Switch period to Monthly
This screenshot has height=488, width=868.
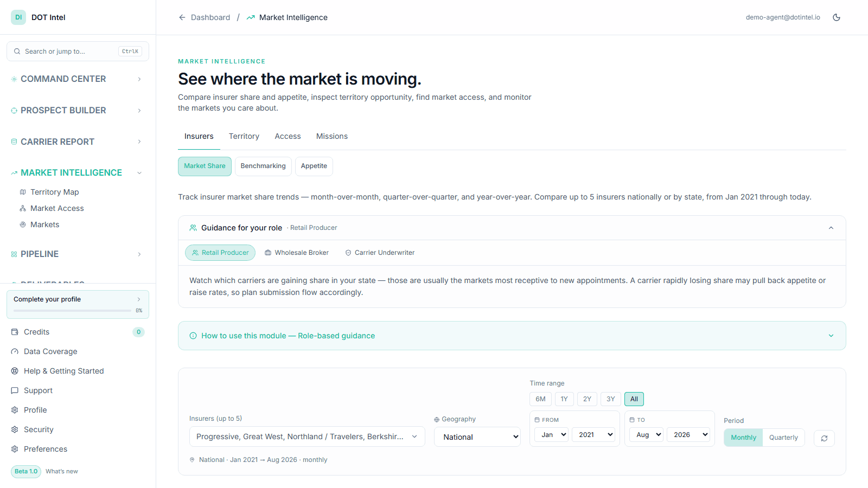click(x=743, y=438)
